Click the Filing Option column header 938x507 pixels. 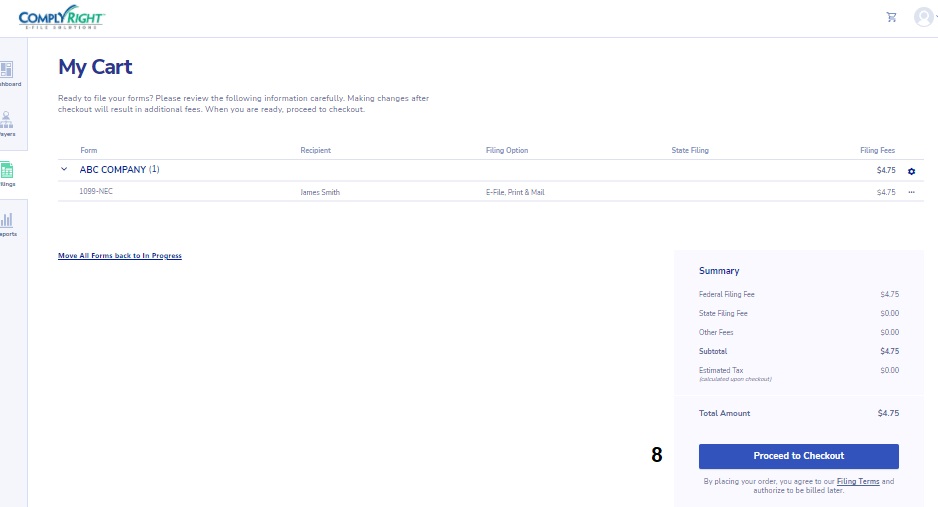pos(507,150)
